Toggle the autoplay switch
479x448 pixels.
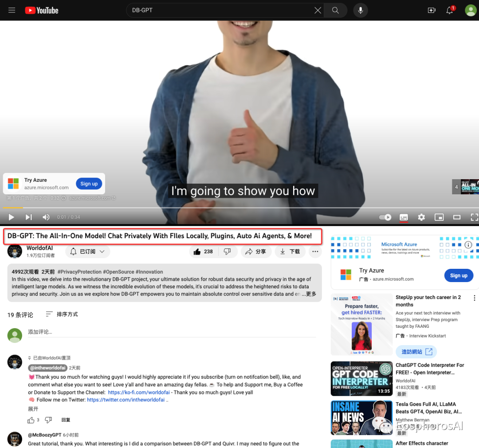pos(385,217)
